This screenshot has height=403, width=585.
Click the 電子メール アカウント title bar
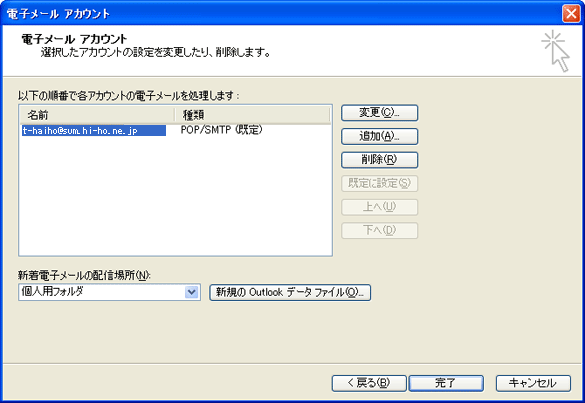tap(280, 14)
